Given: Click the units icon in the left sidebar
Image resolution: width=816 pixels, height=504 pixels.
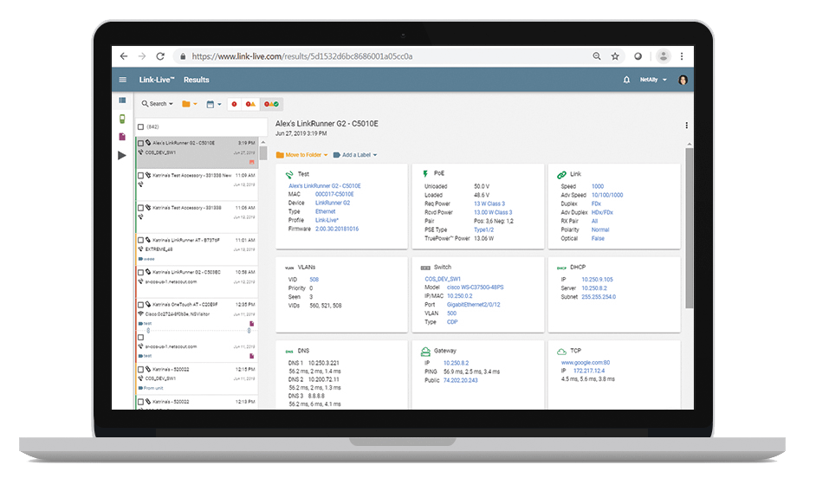Looking at the screenshot, I should (122, 118).
